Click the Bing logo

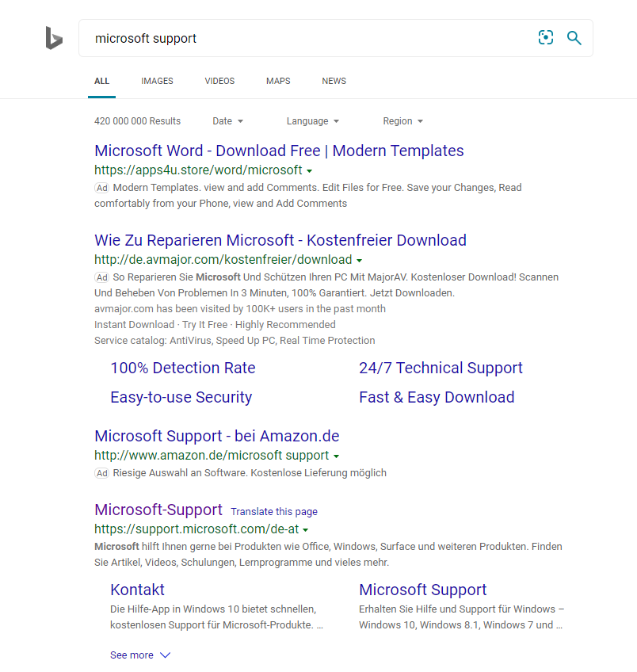coord(54,38)
